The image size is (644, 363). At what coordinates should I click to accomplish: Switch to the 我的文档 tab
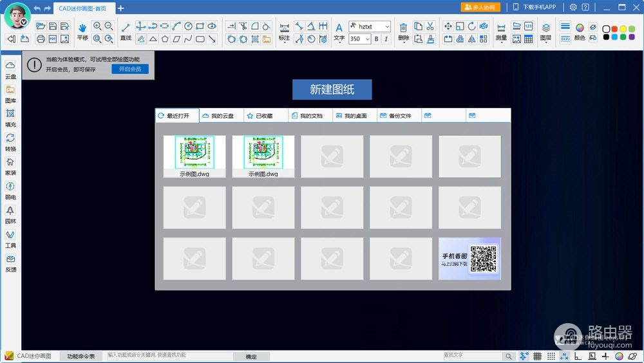[310, 116]
